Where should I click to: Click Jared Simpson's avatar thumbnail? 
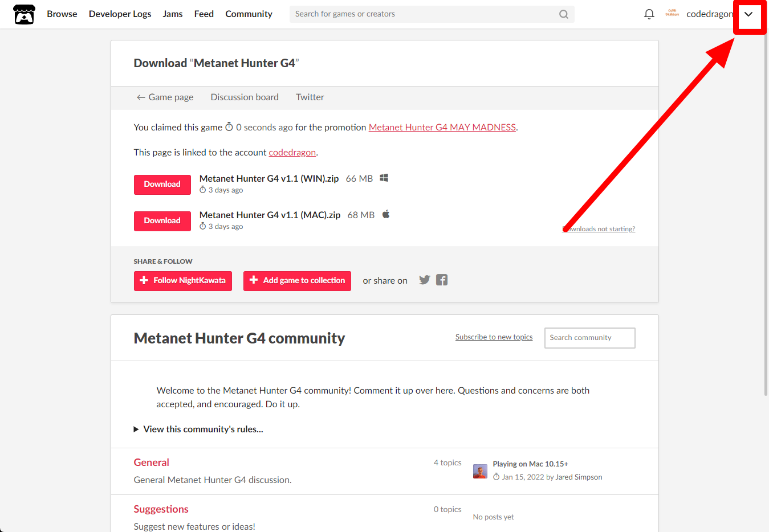click(480, 471)
